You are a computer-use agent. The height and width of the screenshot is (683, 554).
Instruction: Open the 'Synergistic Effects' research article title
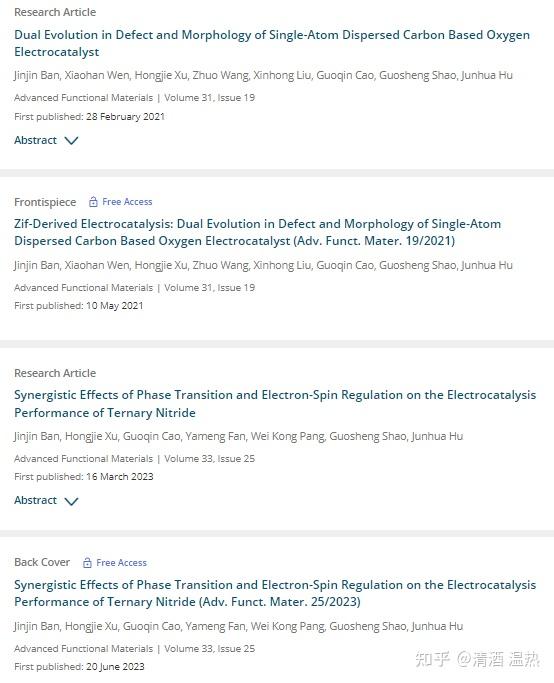(x=275, y=404)
